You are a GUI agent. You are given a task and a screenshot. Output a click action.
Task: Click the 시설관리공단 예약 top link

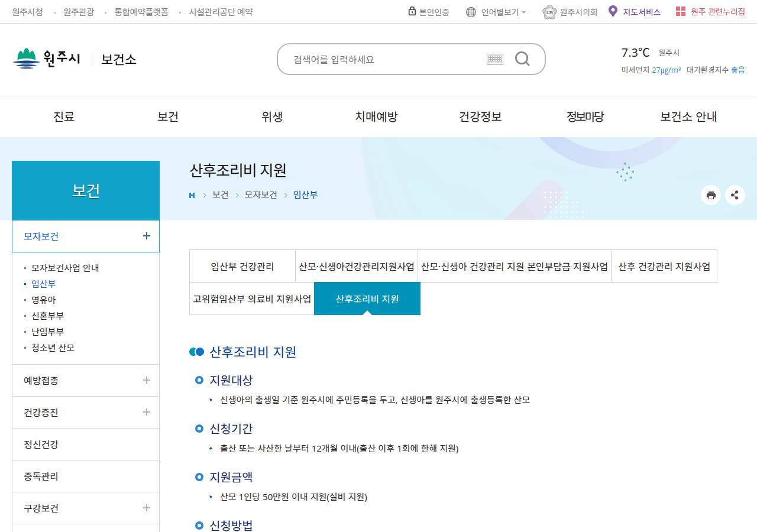point(221,12)
